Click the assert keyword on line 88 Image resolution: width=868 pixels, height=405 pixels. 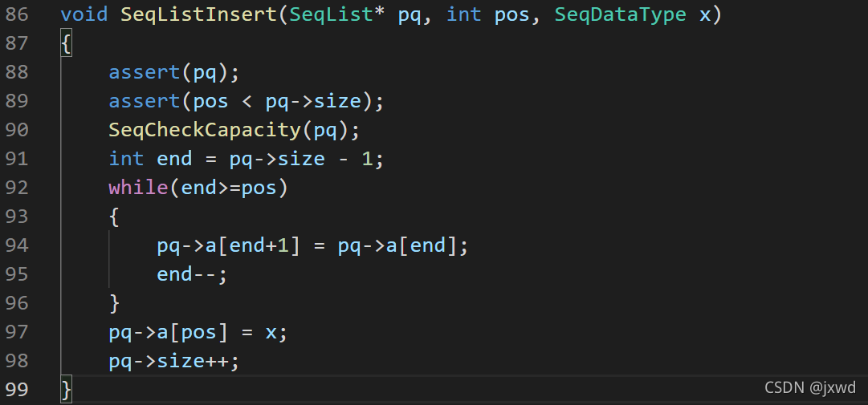click(145, 72)
